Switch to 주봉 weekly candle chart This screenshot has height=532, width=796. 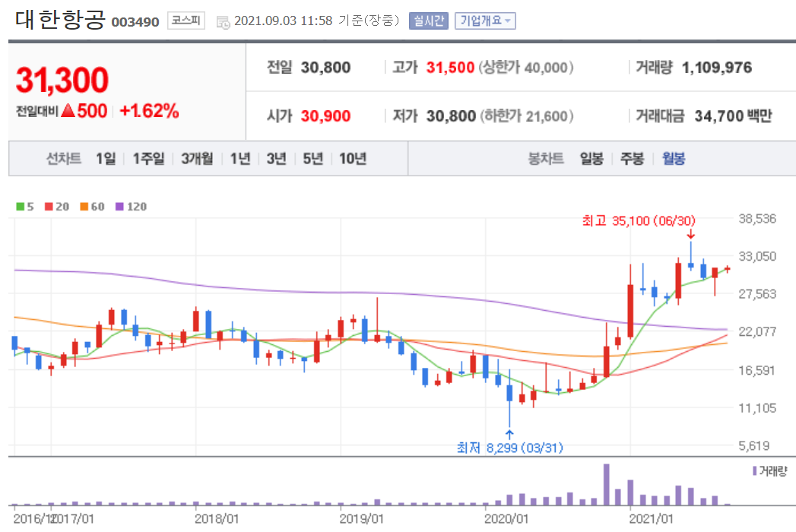tap(633, 159)
